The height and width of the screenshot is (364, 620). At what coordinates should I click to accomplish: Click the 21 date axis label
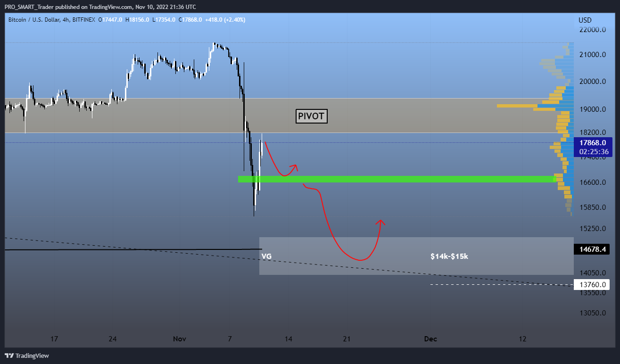347,339
